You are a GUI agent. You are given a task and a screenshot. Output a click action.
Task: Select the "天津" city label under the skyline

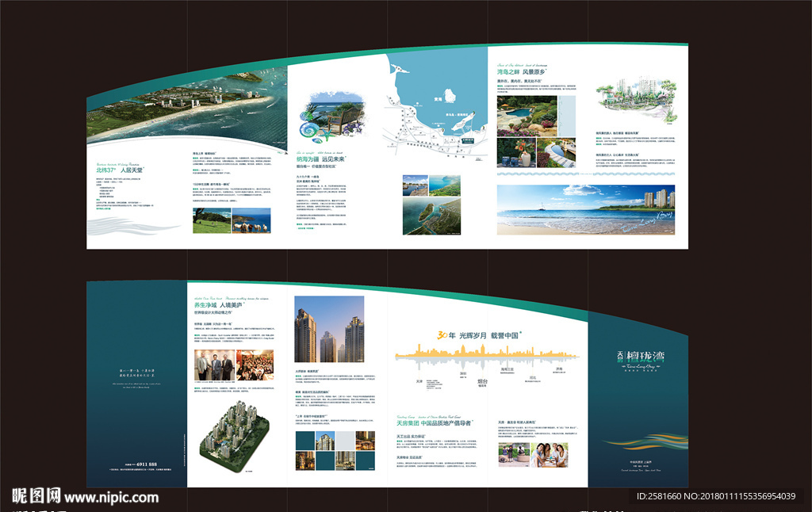pyautogui.click(x=419, y=381)
